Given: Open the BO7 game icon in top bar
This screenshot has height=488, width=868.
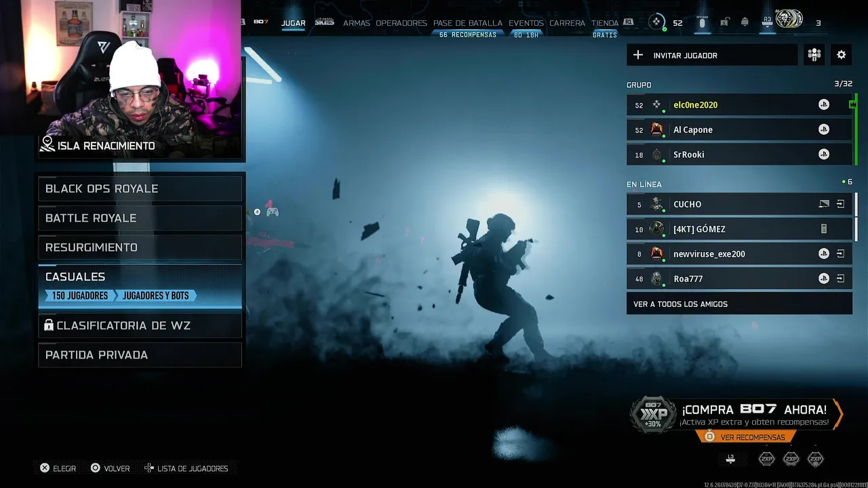Looking at the screenshot, I should click(261, 22).
